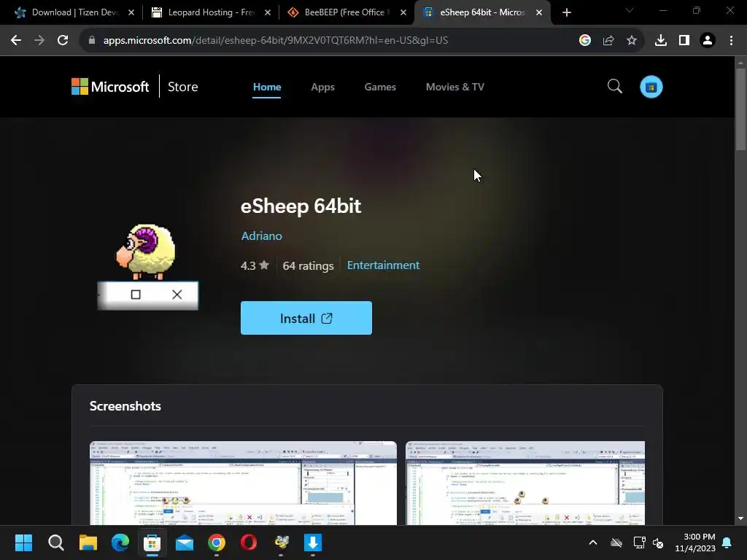
Task: Click the browser forward arrow
Action: tap(39, 41)
